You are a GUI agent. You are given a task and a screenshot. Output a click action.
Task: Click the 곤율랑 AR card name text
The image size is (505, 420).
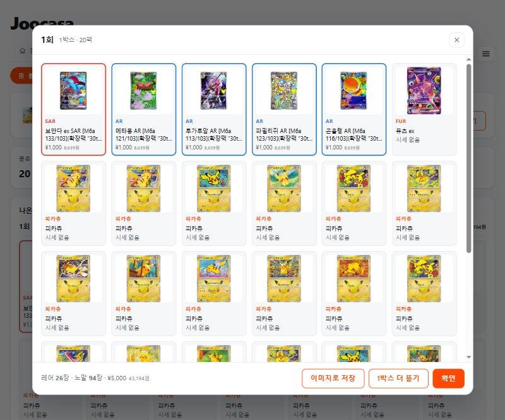click(x=354, y=134)
